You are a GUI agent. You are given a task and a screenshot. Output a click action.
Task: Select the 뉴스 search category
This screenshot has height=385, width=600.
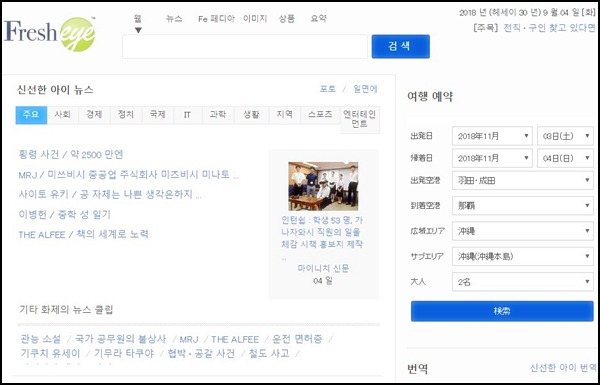pos(174,19)
